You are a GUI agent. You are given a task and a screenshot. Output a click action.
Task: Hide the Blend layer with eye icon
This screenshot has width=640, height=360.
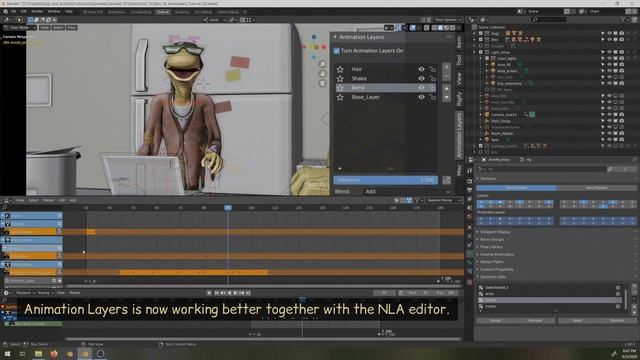tap(421, 88)
